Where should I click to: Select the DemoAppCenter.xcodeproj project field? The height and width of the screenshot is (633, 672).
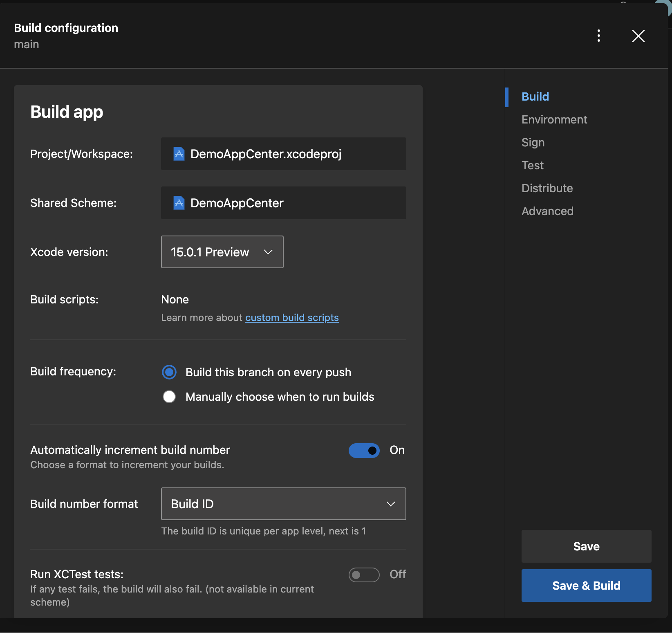[284, 154]
